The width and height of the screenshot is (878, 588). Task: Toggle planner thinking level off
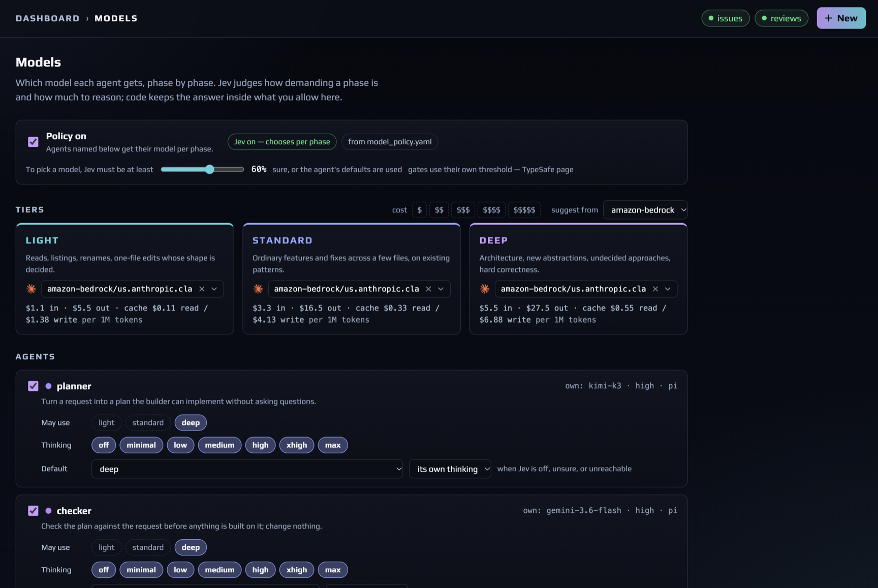(x=104, y=445)
